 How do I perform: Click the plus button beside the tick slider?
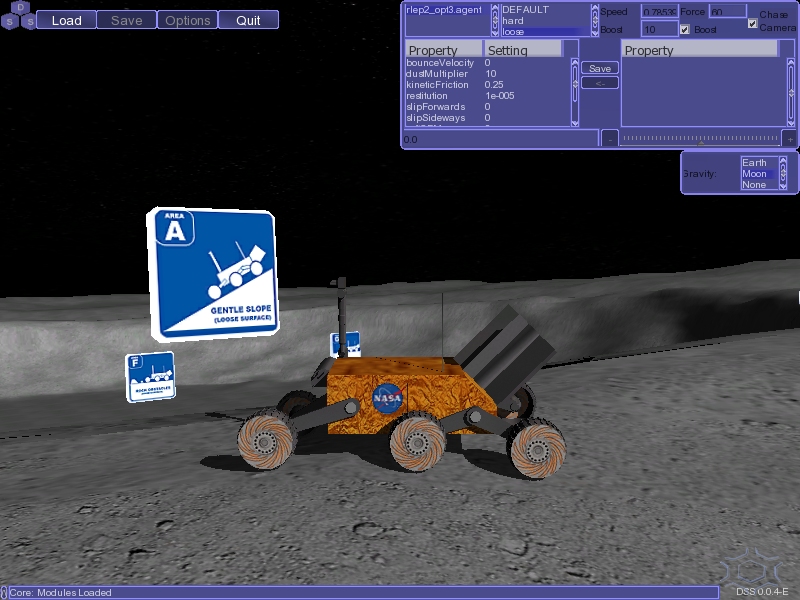coord(790,139)
